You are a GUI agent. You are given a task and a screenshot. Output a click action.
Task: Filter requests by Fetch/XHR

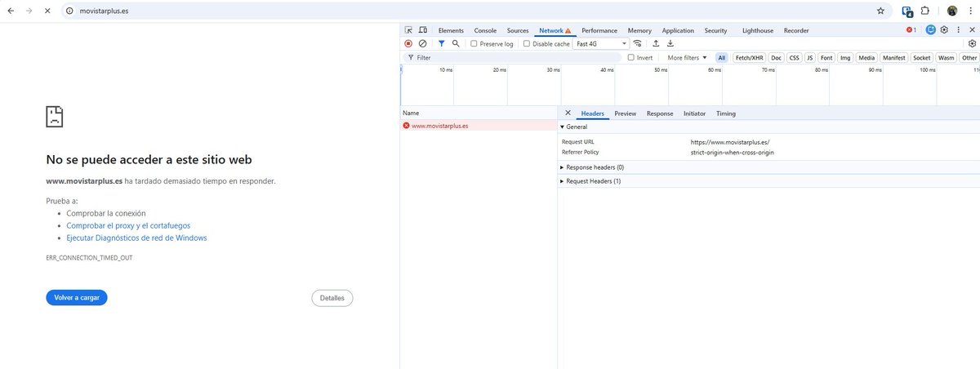[x=749, y=58]
